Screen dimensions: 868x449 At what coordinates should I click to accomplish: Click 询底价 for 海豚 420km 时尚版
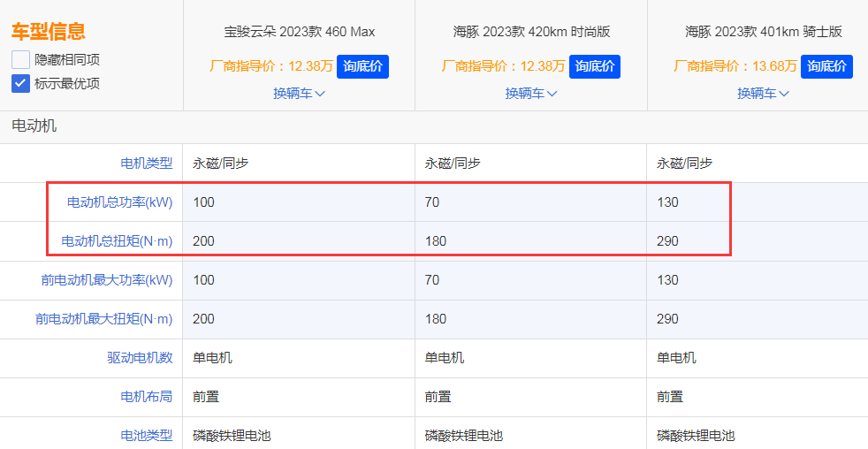[595, 67]
